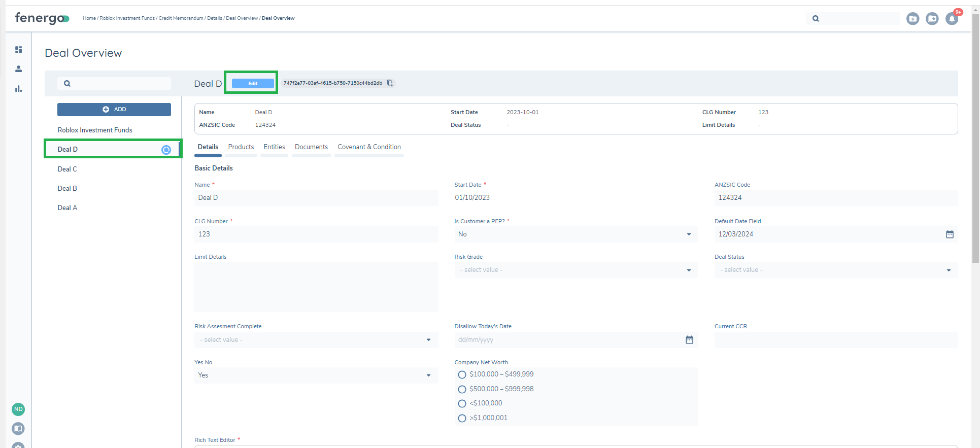Click the Edit button for Deal D
The height and width of the screenshot is (448, 980).
pos(253,83)
